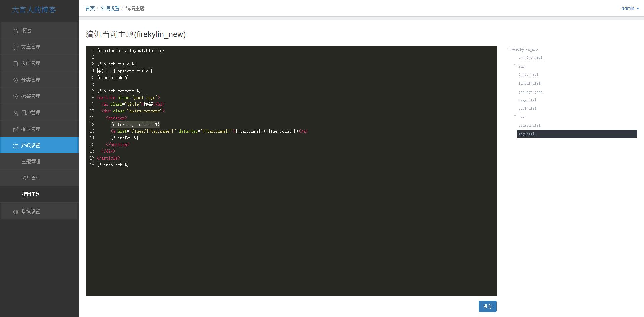Click the 'block title' code line
This screenshot has height=317, width=644.
coord(116,64)
